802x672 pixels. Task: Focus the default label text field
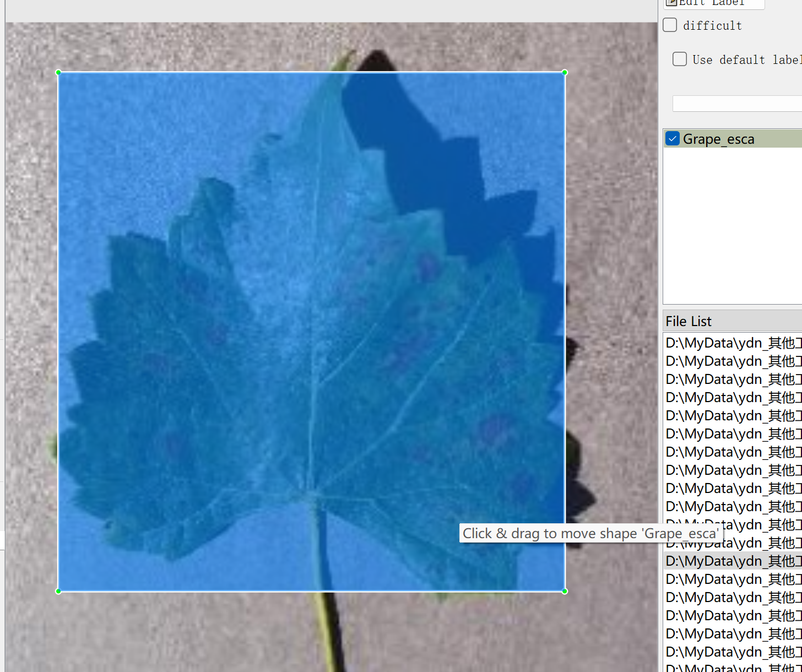[737, 103]
